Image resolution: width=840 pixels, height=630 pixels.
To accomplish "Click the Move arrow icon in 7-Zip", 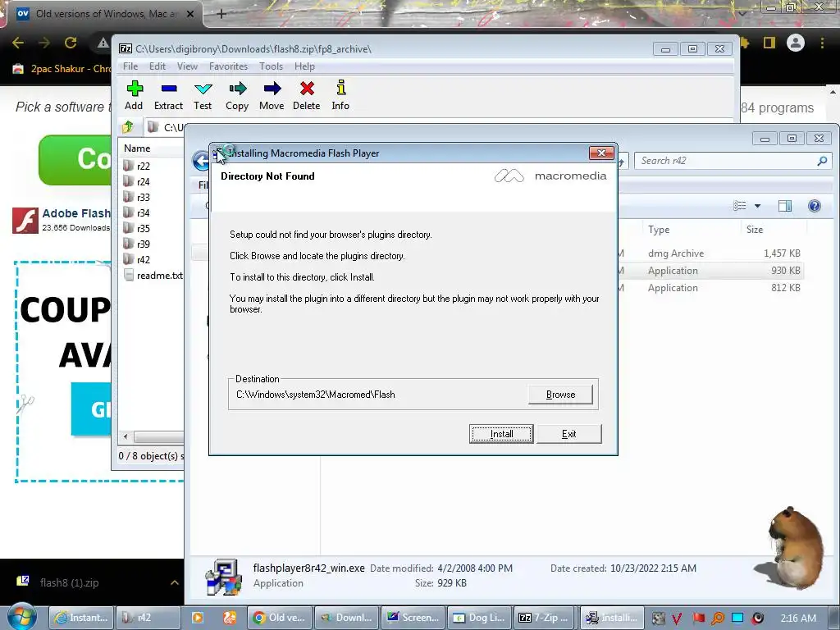I will (x=272, y=89).
